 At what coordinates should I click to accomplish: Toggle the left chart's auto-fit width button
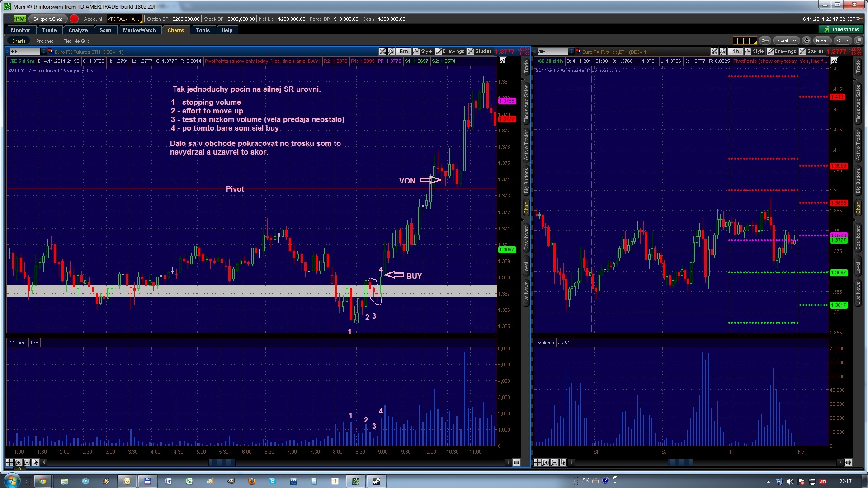(516, 462)
